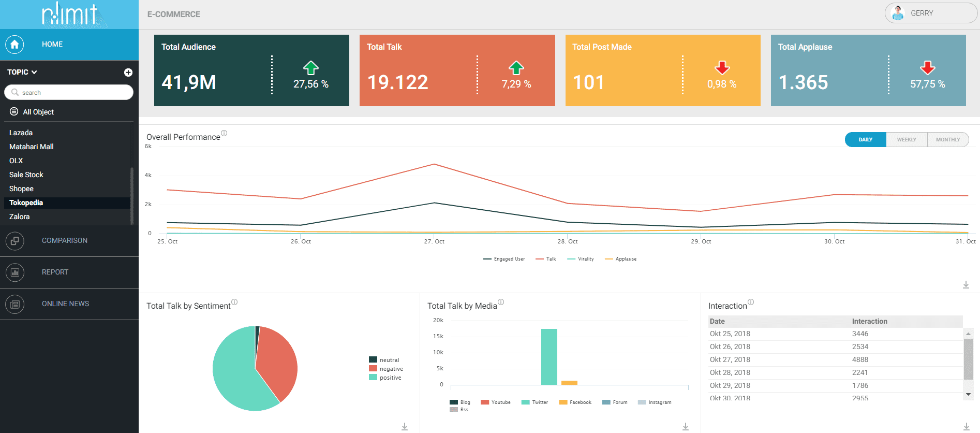Click Interaction table scrollbar down arrow

(968, 395)
